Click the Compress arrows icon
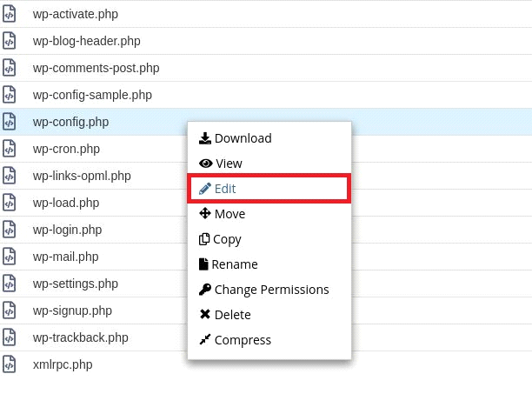532x394 pixels. [x=205, y=340]
